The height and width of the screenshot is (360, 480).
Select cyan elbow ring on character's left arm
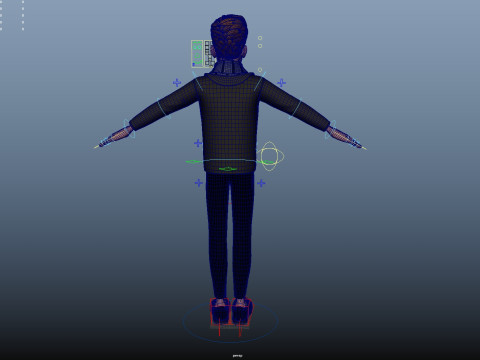(164, 109)
